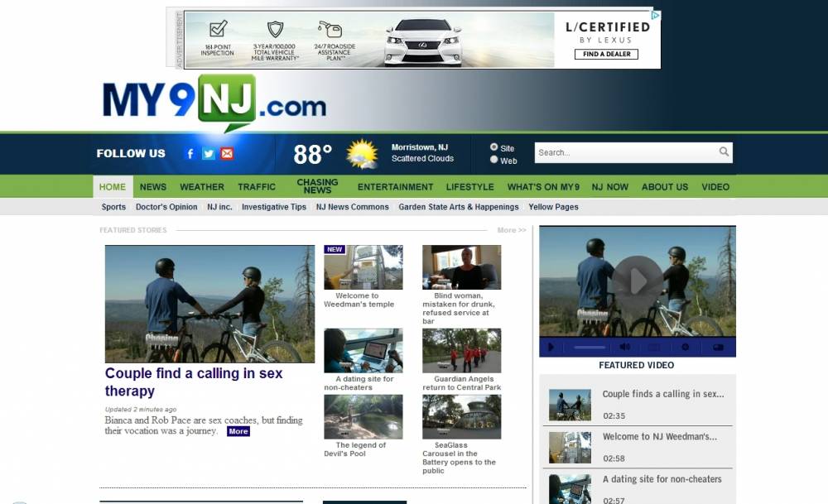Click the video progress slider bar
The width and height of the screenshot is (828, 504).
[590, 348]
